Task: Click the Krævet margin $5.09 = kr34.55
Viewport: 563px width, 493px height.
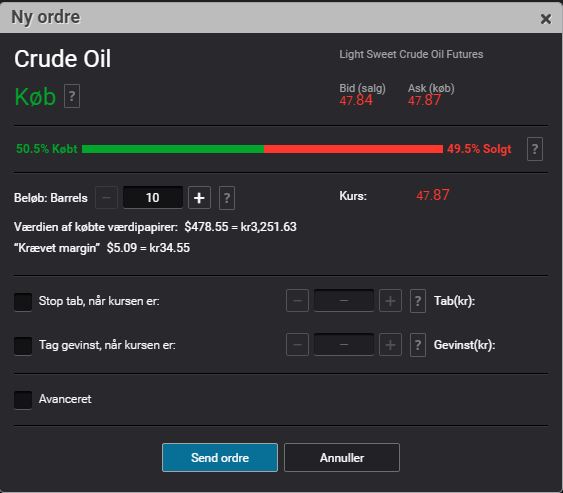Action: click(x=102, y=248)
